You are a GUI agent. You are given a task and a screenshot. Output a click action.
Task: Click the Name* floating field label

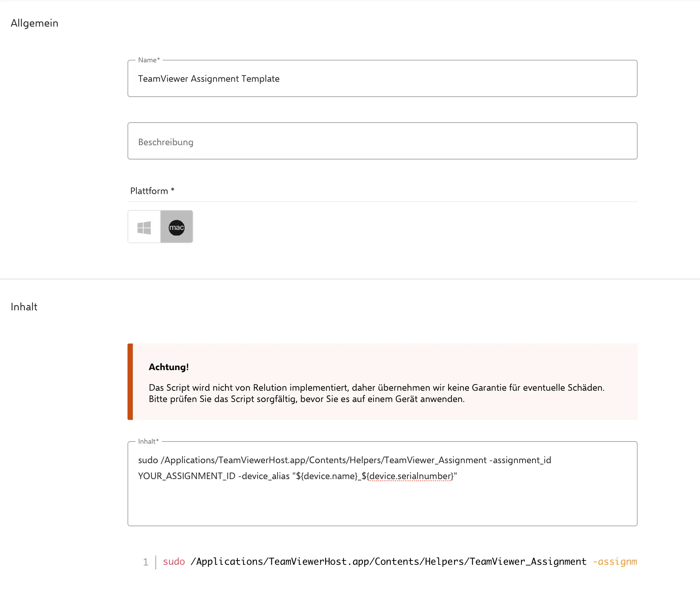click(148, 60)
